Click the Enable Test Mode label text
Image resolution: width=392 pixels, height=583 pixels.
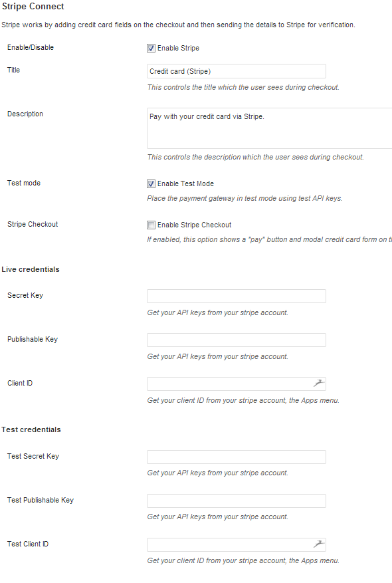click(x=185, y=183)
